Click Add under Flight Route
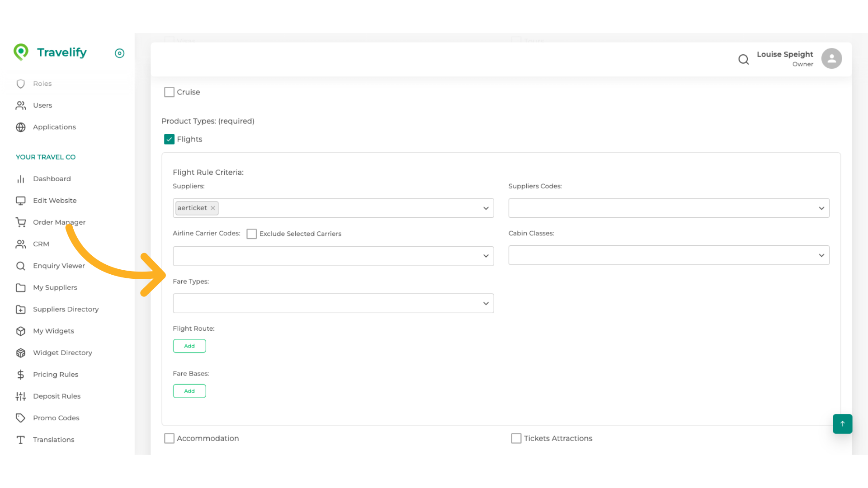This screenshot has height=488, width=868. 189,346
